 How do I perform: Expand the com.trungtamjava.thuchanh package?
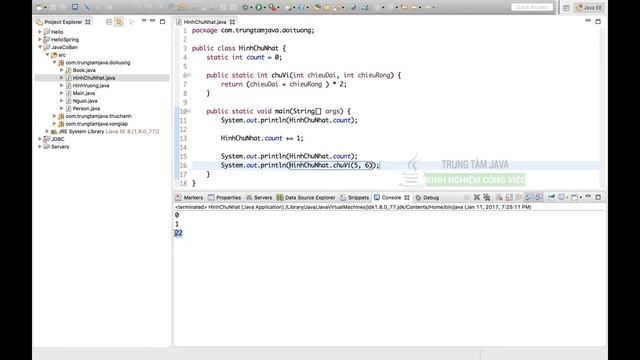pyautogui.click(x=54, y=116)
